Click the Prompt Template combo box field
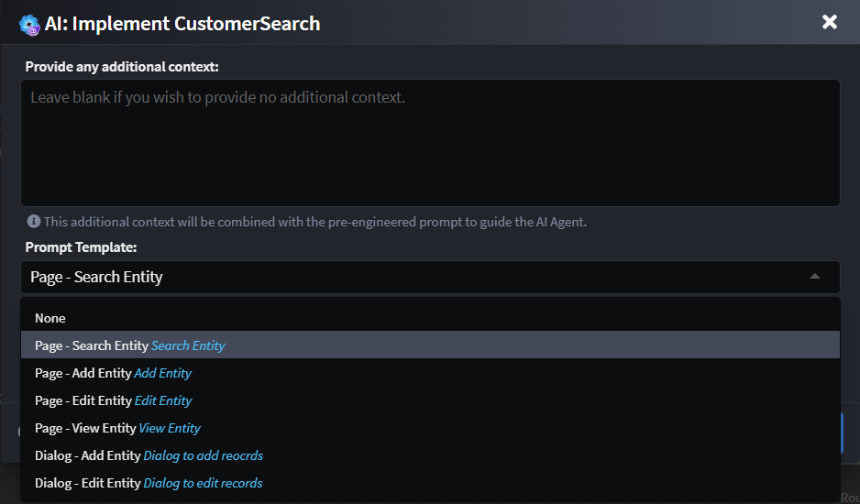Image resolution: width=860 pixels, height=504 pixels. tap(413, 277)
